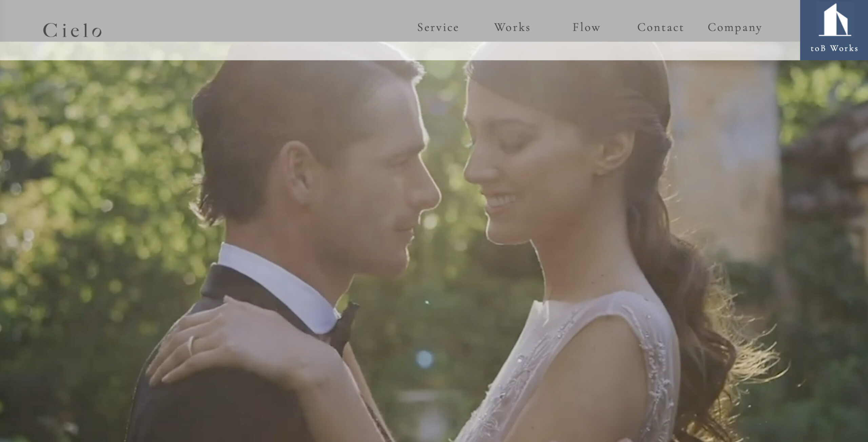868x442 pixels.
Task: Click the blue lens flare dot
Action: point(424,359)
